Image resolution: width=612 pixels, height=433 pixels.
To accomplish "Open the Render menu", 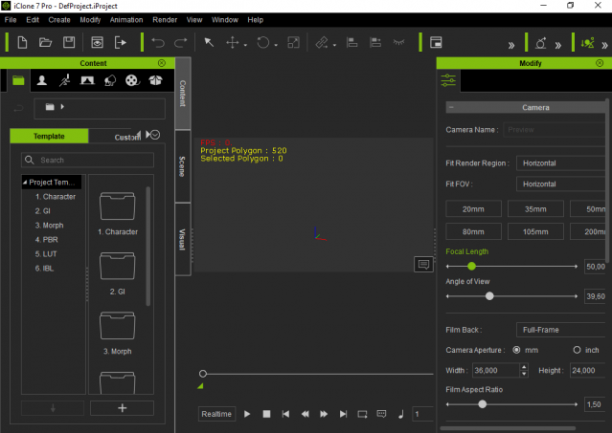I will pos(165,20).
